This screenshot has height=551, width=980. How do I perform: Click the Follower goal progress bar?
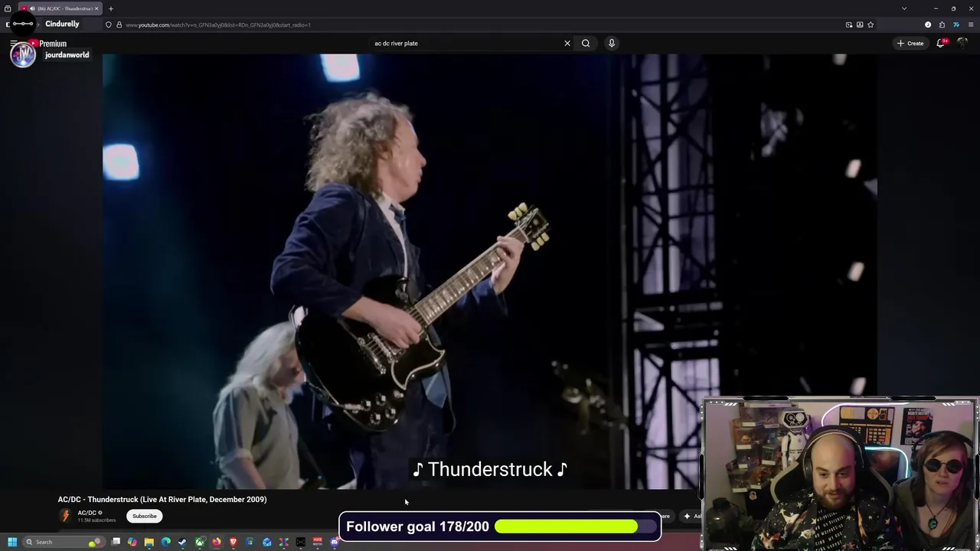point(576,527)
